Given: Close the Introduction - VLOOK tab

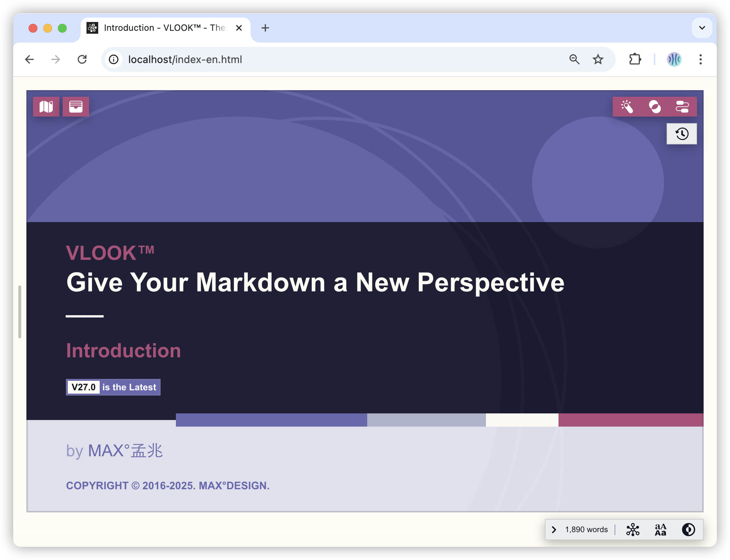Looking at the screenshot, I should [x=239, y=28].
